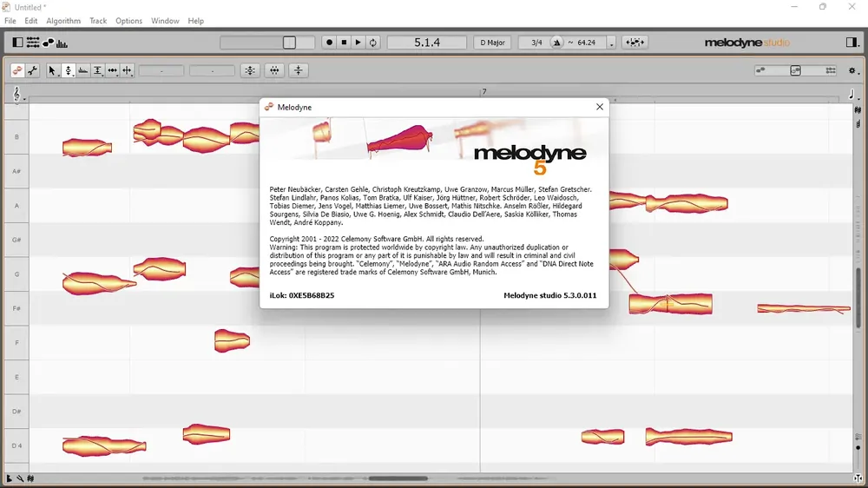The width and height of the screenshot is (868, 488).
Task: Open the D Major key selector
Action: point(492,42)
